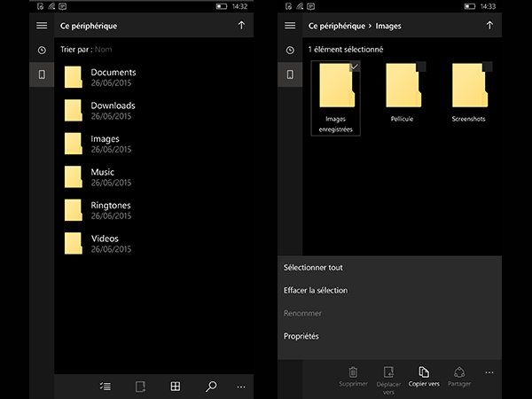Click the Supprimer trash icon

[353, 372]
